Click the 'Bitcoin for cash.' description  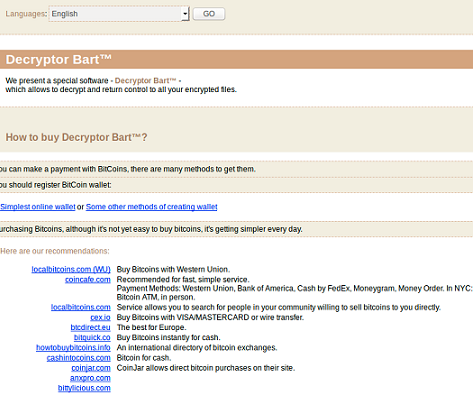(144, 358)
